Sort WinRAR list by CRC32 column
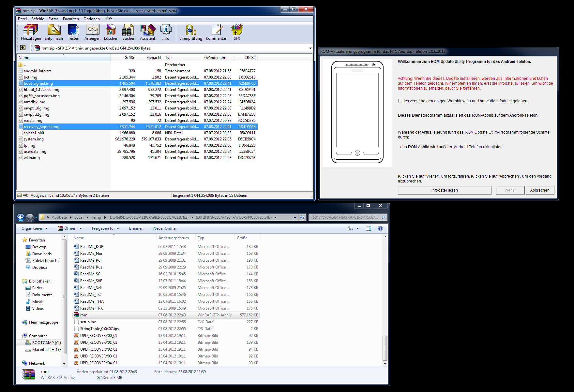Image resolution: width=574 pixels, height=392 pixels. coord(246,58)
